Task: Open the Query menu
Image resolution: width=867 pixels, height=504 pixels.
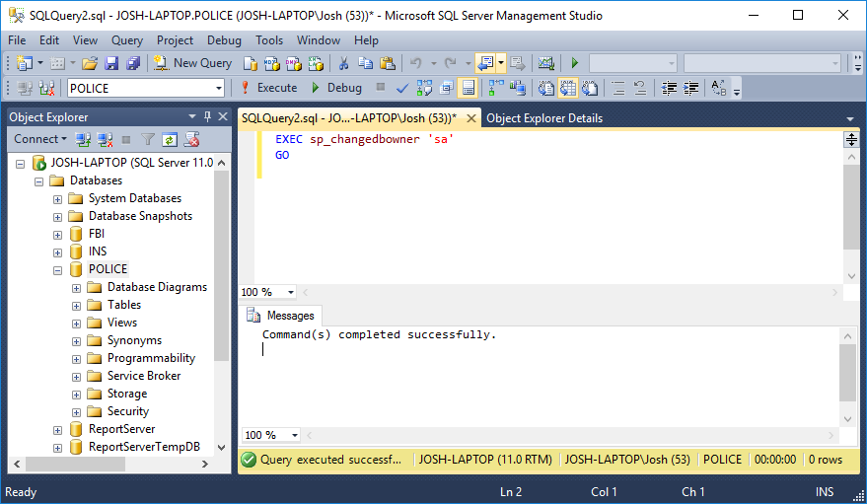Action: tap(126, 40)
